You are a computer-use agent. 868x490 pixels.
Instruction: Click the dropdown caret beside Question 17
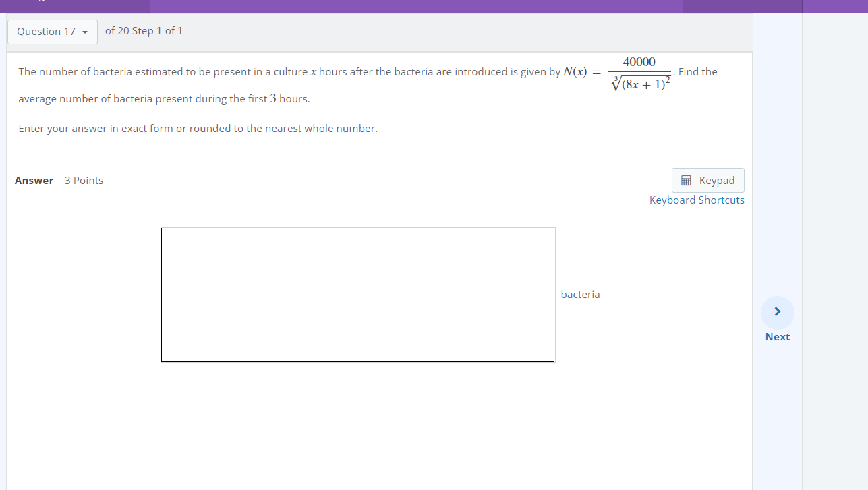pyautogui.click(x=85, y=31)
